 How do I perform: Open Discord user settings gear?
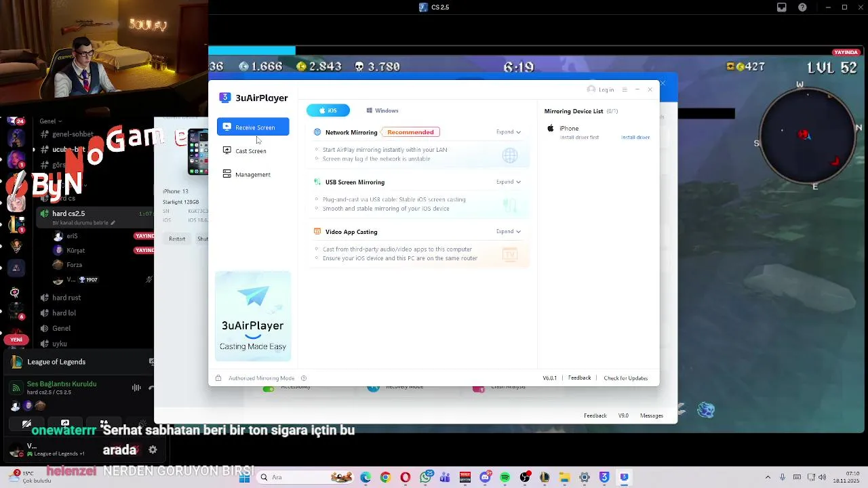click(153, 449)
